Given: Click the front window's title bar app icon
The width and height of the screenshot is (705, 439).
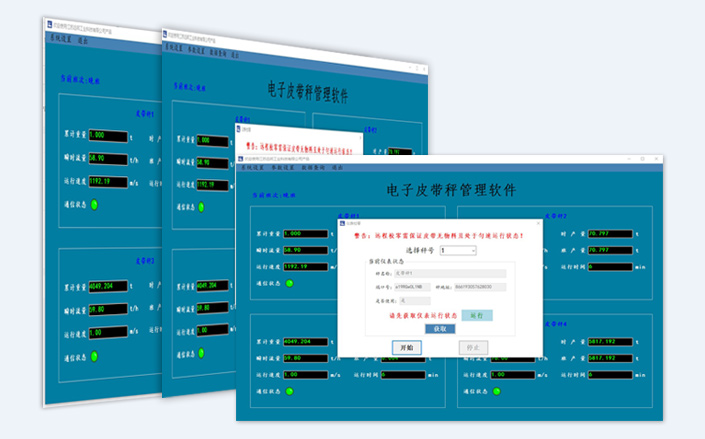Looking at the screenshot, I should tap(241, 159).
